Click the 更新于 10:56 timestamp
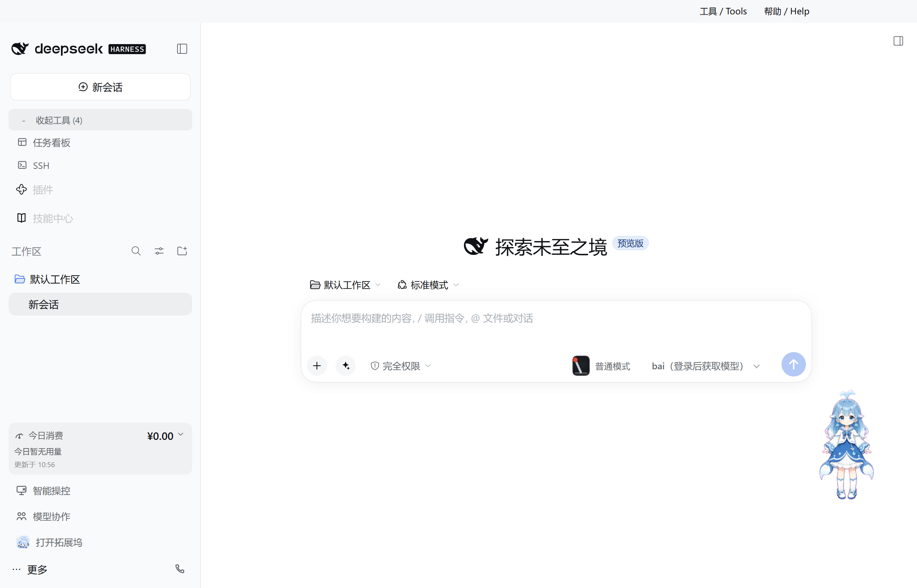The width and height of the screenshot is (917, 588). 35,465
